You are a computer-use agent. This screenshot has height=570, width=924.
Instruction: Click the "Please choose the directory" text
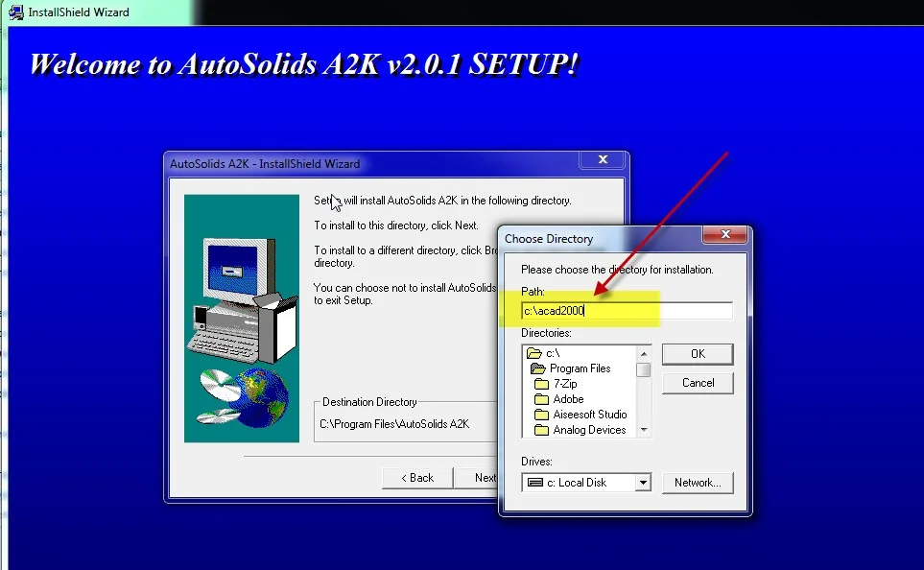617,270
